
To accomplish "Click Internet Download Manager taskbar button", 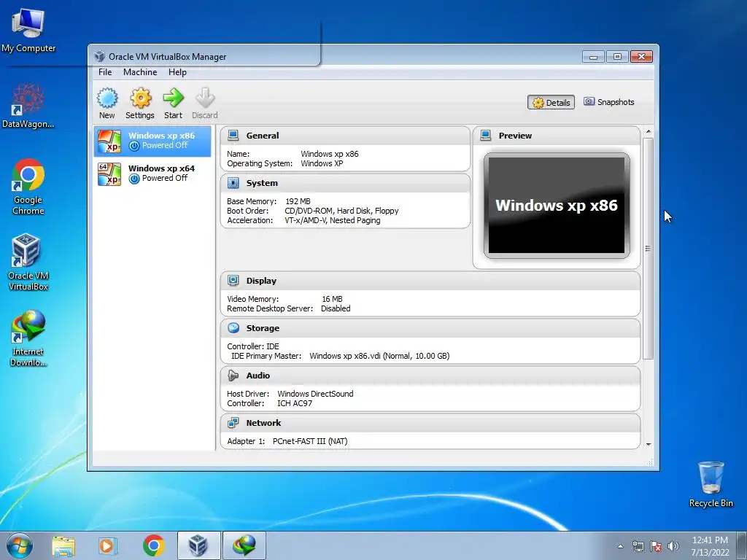I will [244, 545].
